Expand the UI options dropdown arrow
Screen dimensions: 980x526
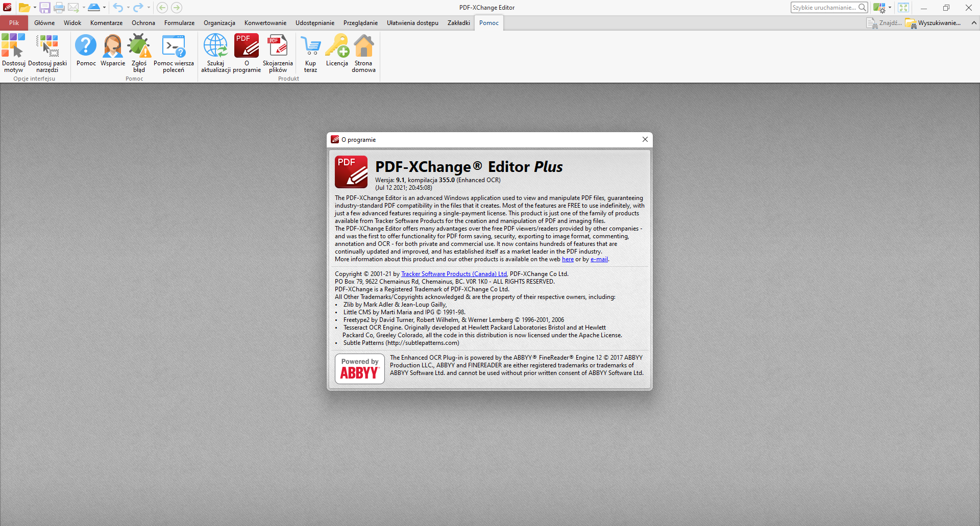tap(890, 8)
